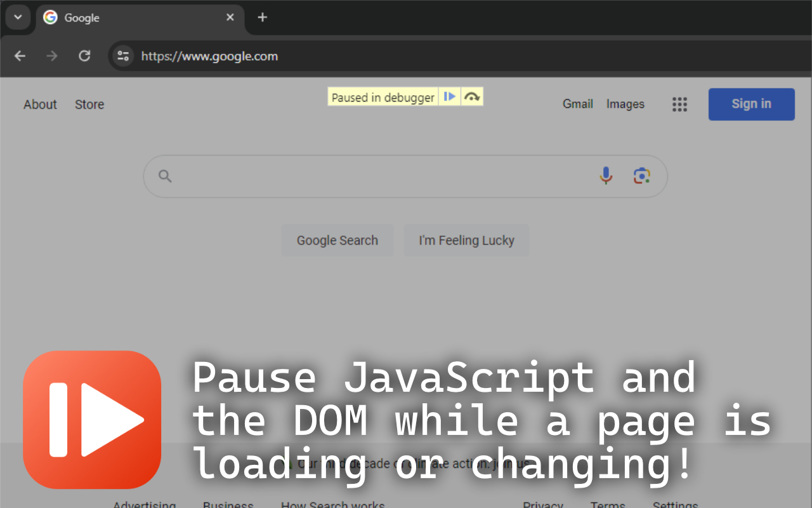812x508 pixels.
Task: Resume script execution in debugger bar
Action: click(x=449, y=96)
